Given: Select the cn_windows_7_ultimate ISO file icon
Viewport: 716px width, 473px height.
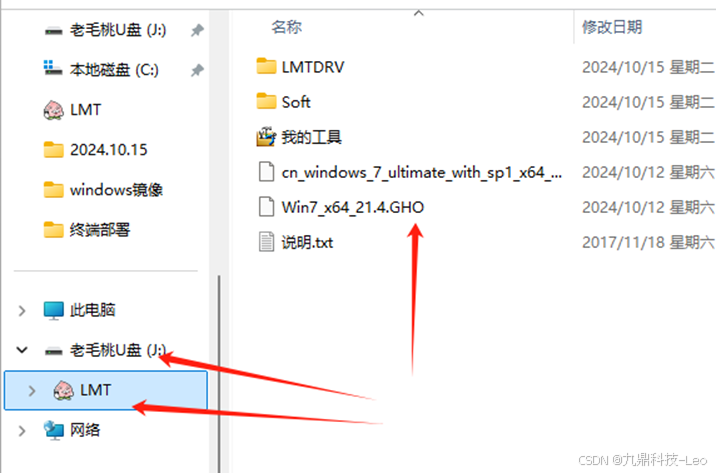Looking at the screenshot, I should click(x=266, y=172).
